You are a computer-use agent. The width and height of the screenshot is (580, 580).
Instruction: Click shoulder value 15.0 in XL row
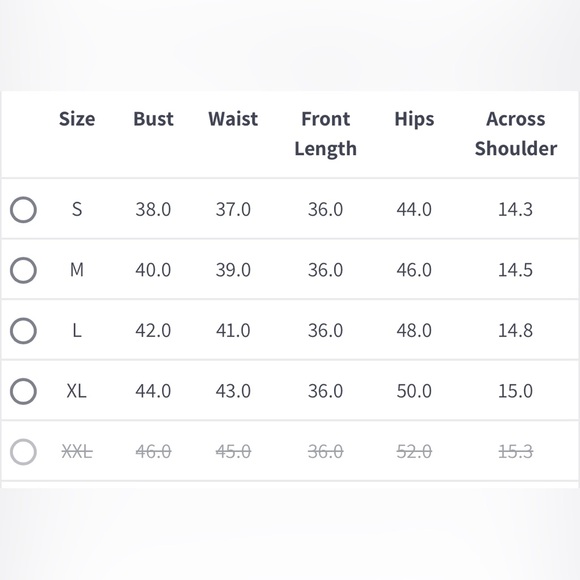516,391
